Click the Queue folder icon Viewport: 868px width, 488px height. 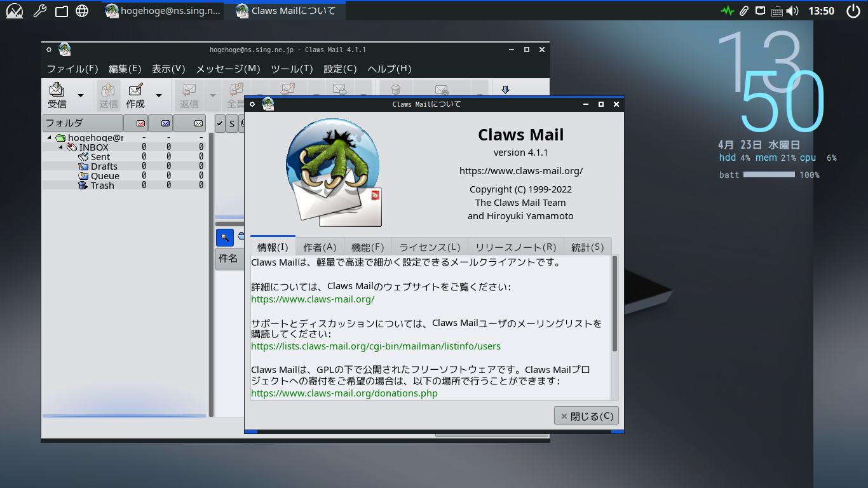click(x=83, y=176)
